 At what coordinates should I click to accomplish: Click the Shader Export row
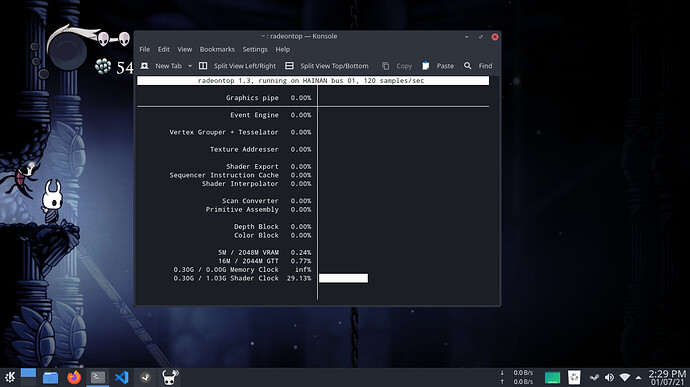click(268, 166)
